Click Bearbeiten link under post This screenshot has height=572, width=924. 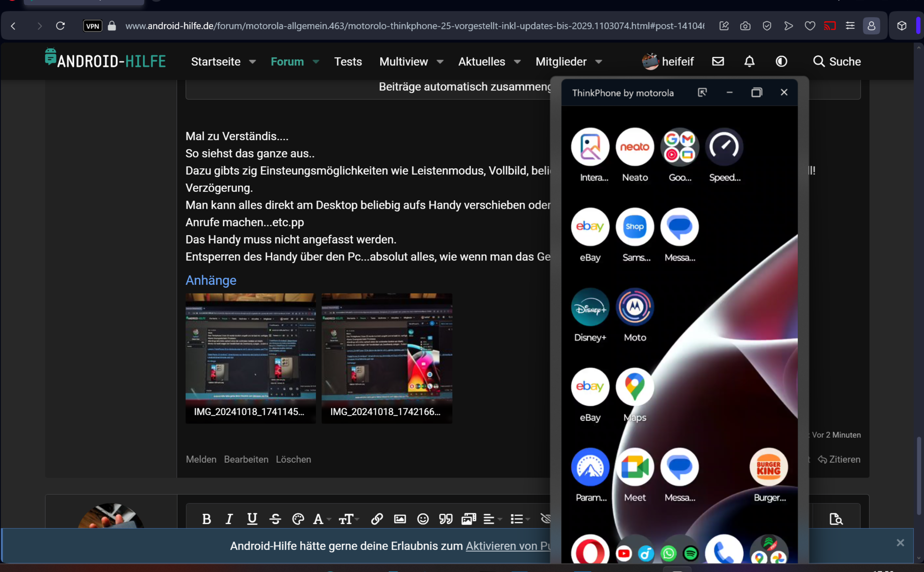(246, 459)
